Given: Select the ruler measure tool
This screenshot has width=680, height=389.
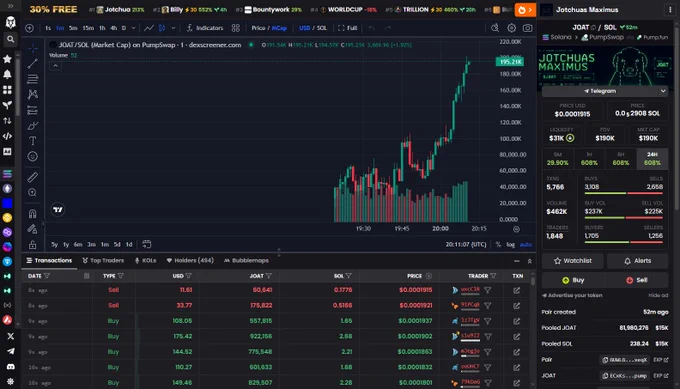Looking at the screenshot, I should coord(33,177).
